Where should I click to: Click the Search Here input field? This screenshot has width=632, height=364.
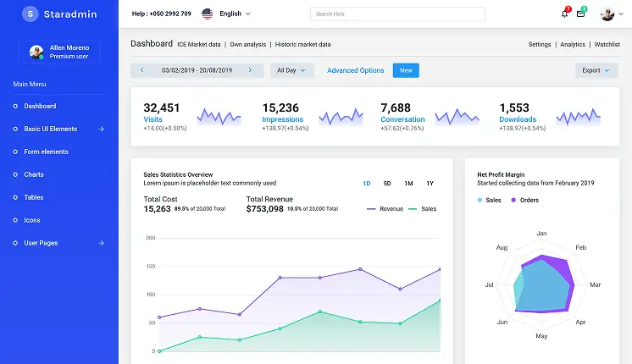point(397,14)
